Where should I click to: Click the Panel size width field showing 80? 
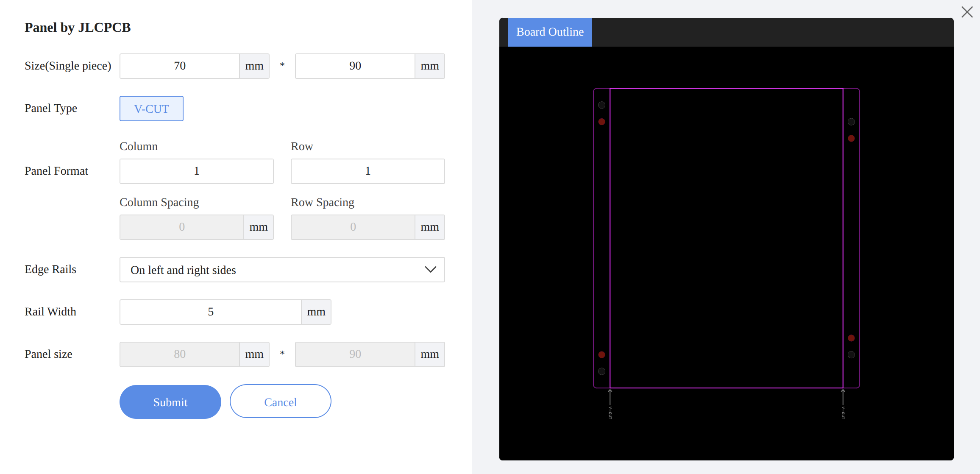pyautogui.click(x=180, y=354)
